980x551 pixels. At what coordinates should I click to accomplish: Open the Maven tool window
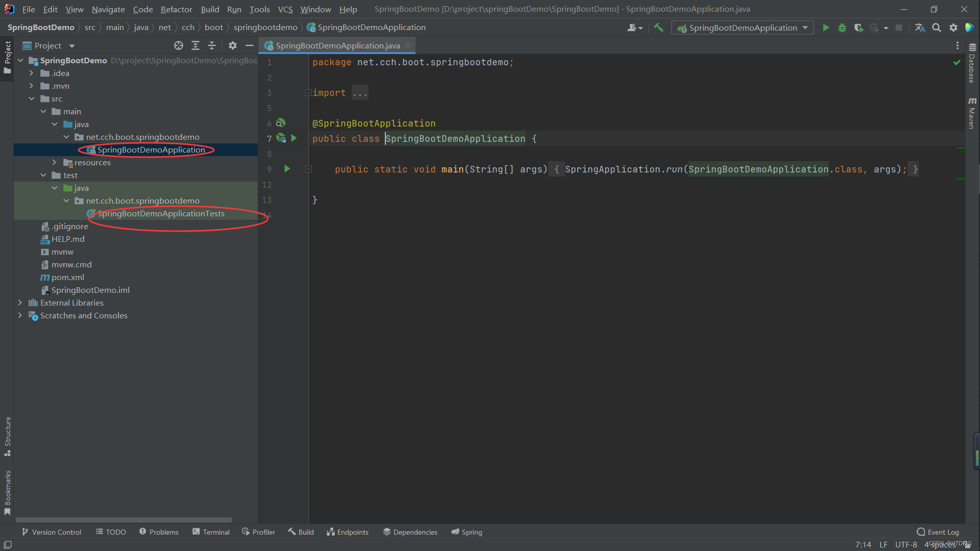point(972,113)
